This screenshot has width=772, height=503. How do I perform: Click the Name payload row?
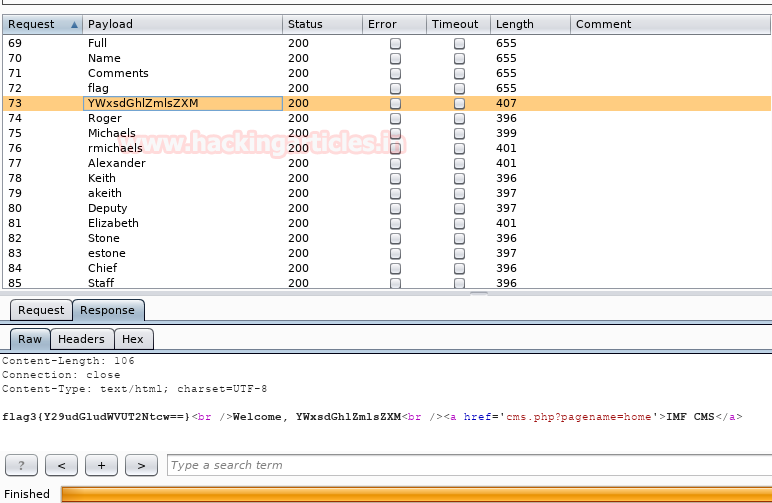pyautogui.click(x=386, y=58)
